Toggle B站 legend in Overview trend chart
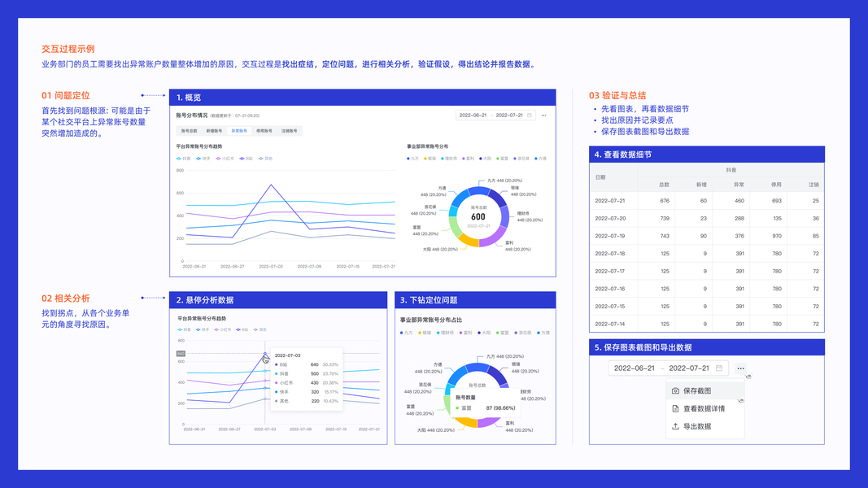This screenshot has height=488, width=868. pos(246,159)
